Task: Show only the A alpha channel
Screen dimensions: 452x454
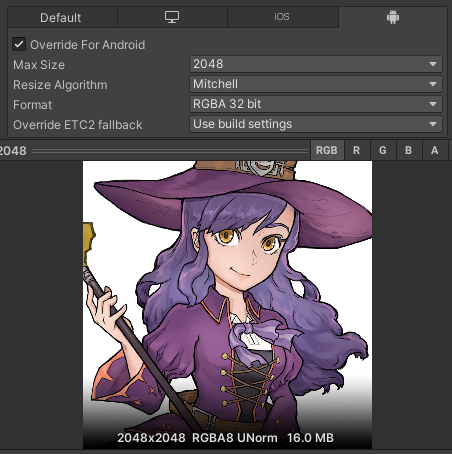Action: [435, 150]
